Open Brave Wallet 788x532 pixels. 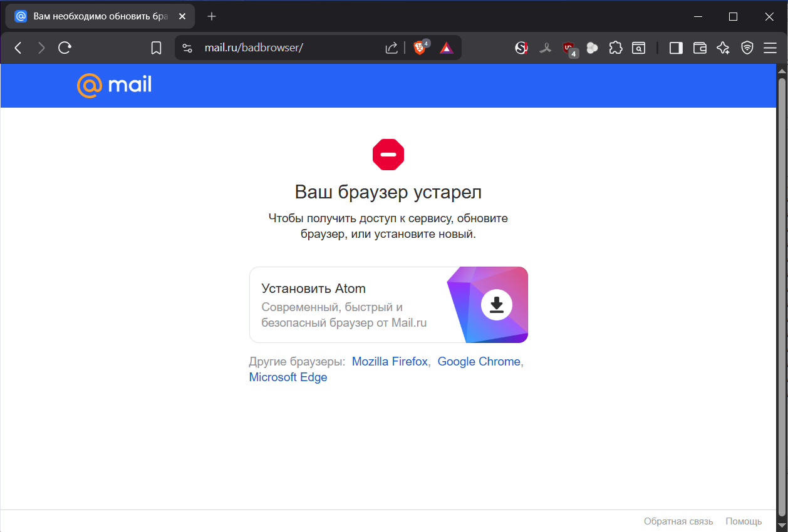(x=700, y=48)
